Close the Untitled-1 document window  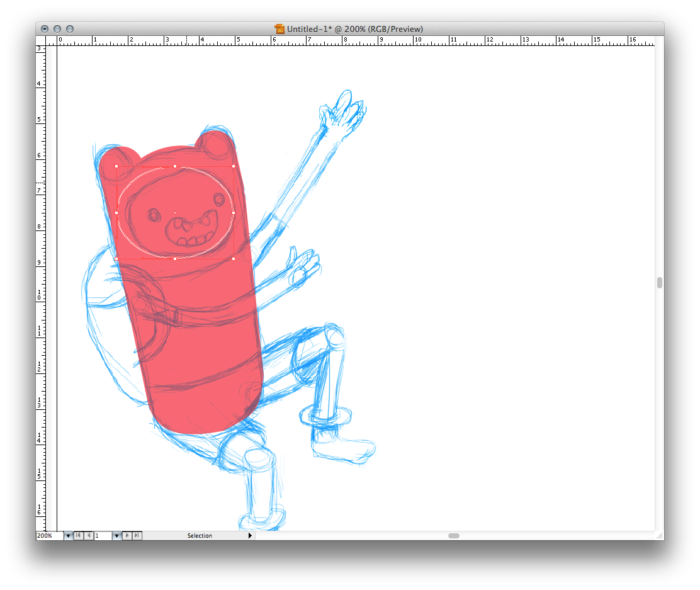pos(45,29)
